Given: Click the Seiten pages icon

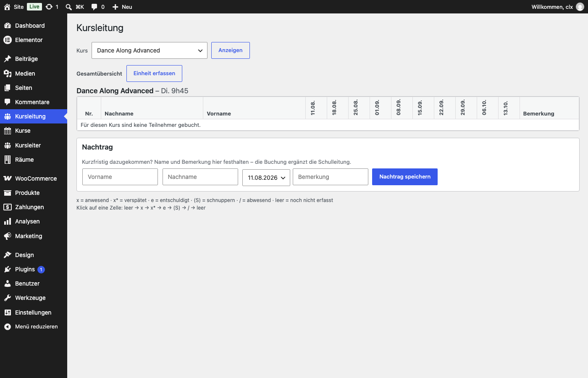Looking at the screenshot, I should tap(8, 88).
